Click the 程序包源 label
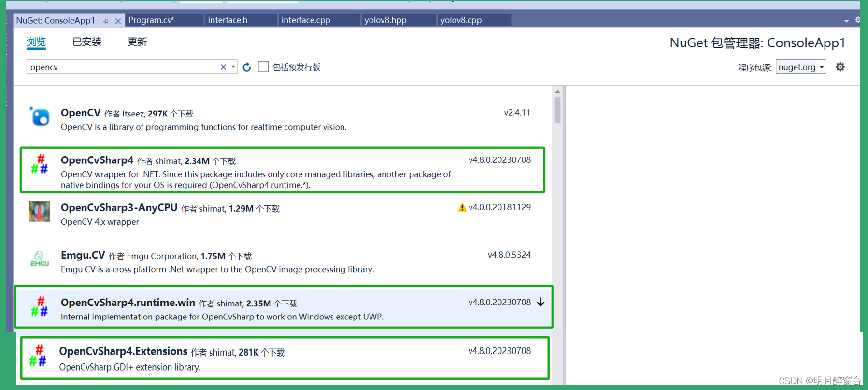 754,68
